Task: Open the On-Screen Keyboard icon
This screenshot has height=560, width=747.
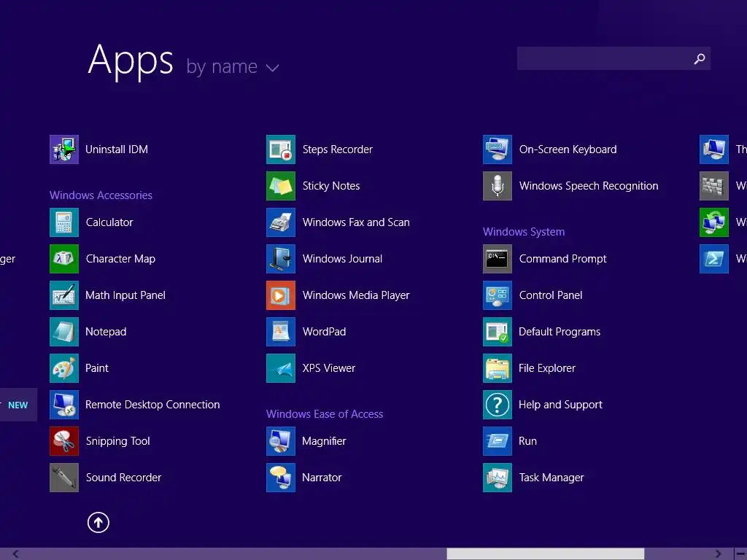Action: pos(498,149)
